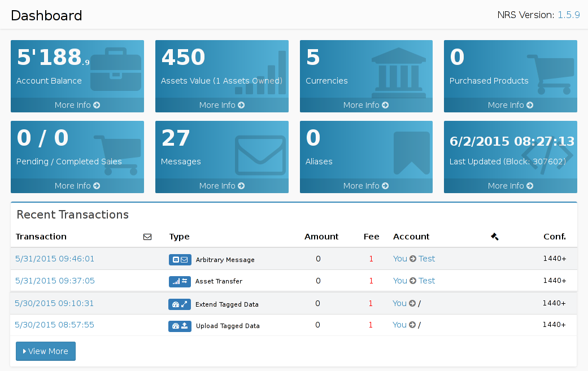Screen dimensions: 588x371
Task: Open More Info for Last Updated block
Action: pyautogui.click(x=511, y=186)
